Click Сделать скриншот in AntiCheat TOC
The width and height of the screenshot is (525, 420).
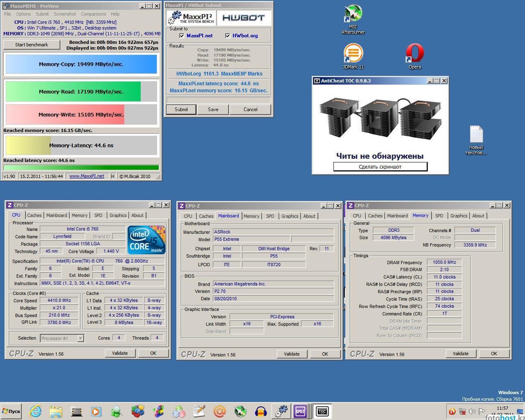(380, 167)
